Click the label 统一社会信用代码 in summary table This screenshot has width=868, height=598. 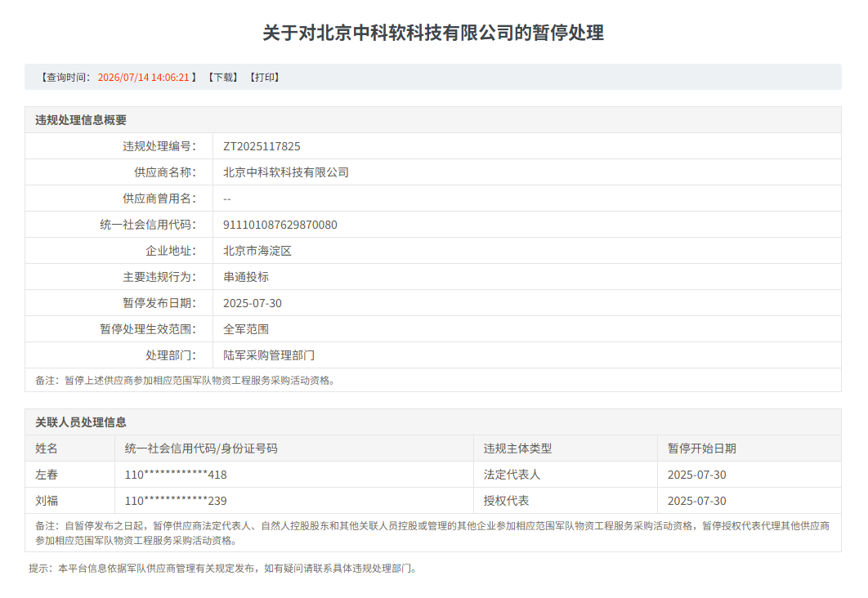(x=148, y=225)
